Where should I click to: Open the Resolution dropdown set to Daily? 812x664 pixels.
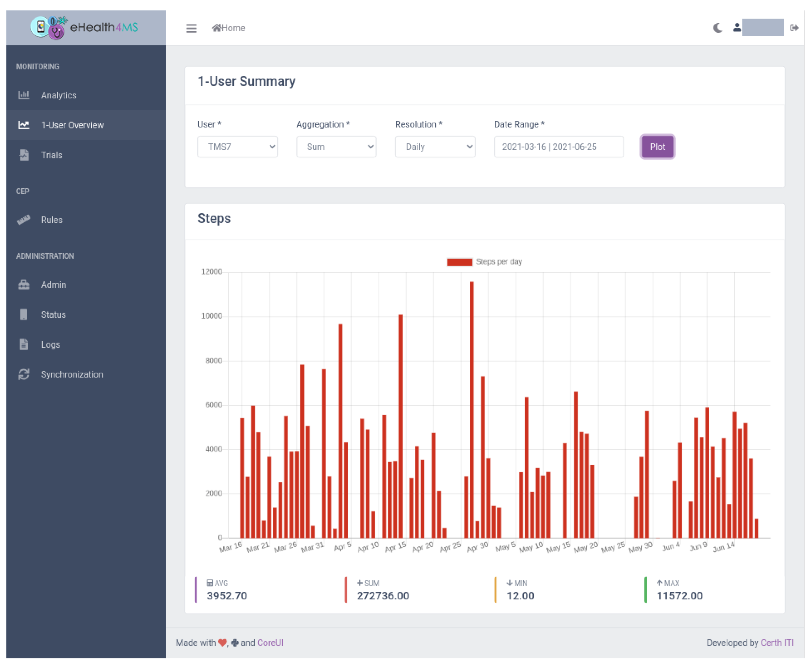coord(435,147)
